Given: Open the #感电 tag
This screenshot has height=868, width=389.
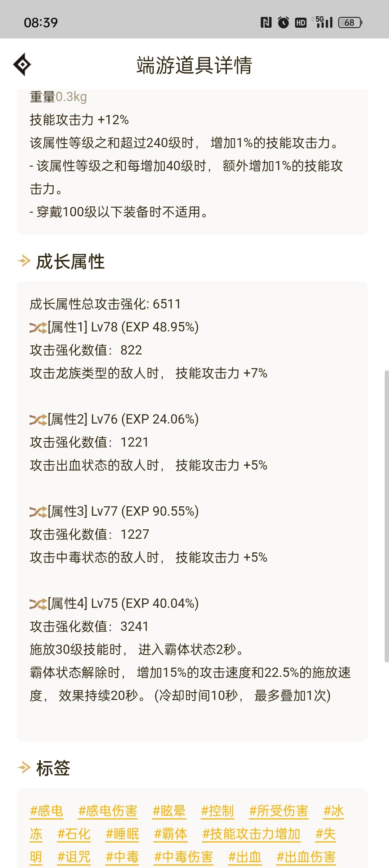Looking at the screenshot, I should point(46,811).
